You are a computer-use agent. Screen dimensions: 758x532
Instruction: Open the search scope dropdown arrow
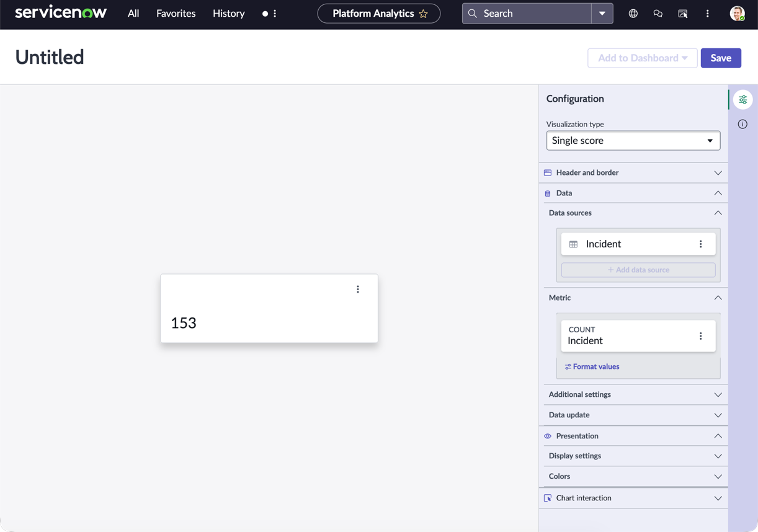pos(602,13)
